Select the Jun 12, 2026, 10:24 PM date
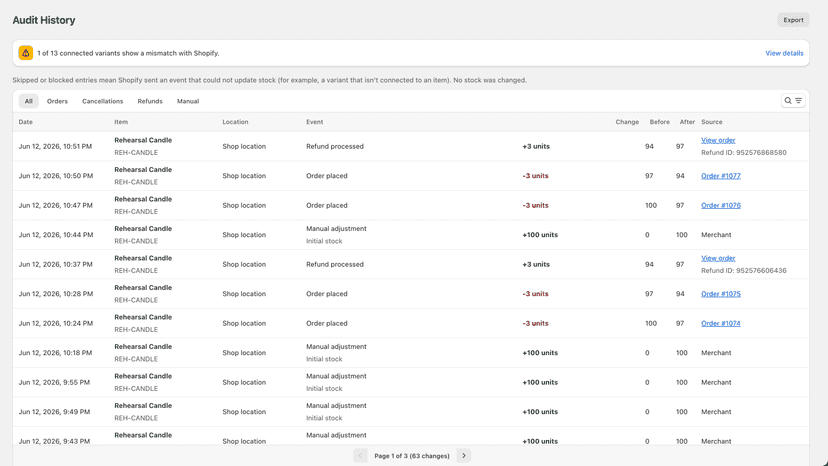 (x=55, y=323)
